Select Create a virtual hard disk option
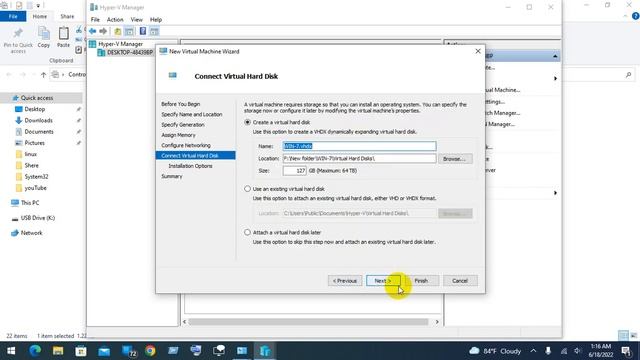Viewport: 640px width, 360px height. 247,122
